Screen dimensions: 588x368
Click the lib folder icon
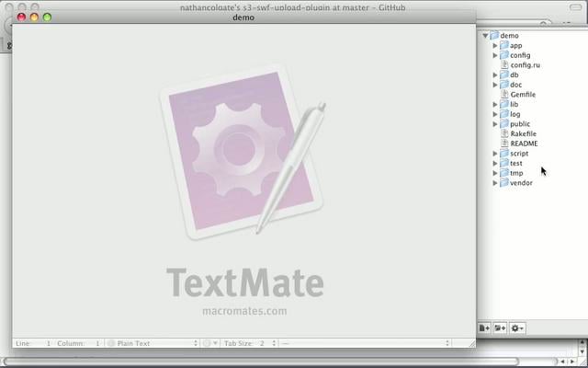[504, 104]
